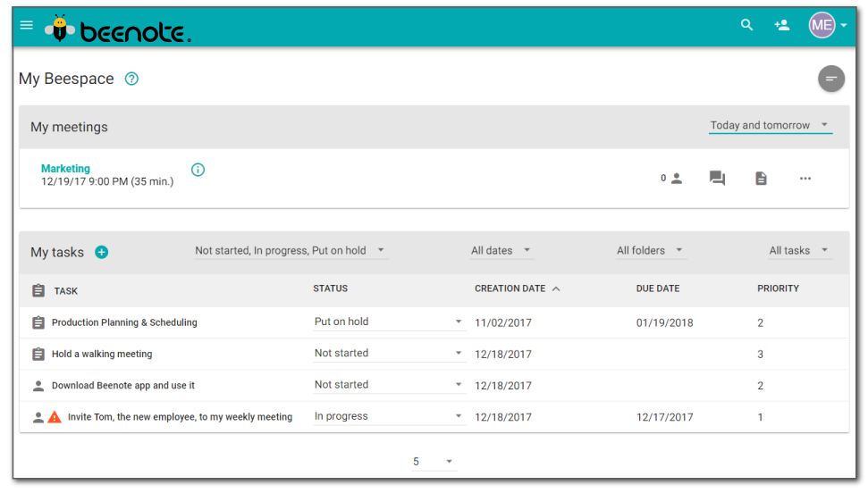Change status of Production Planning & Scheduling
Image resolution: width=868 pixels, height=493 pixels.
pyautogui.click(x=389, y=322)
